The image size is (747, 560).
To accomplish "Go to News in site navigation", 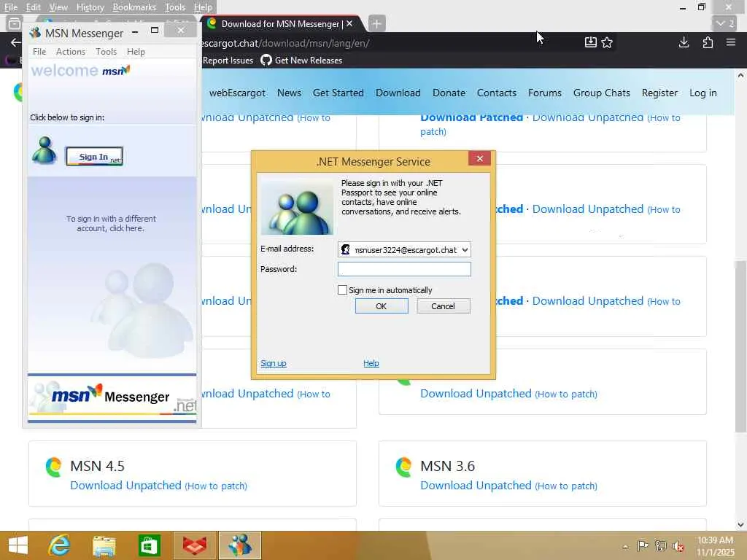I will [289, 93].
